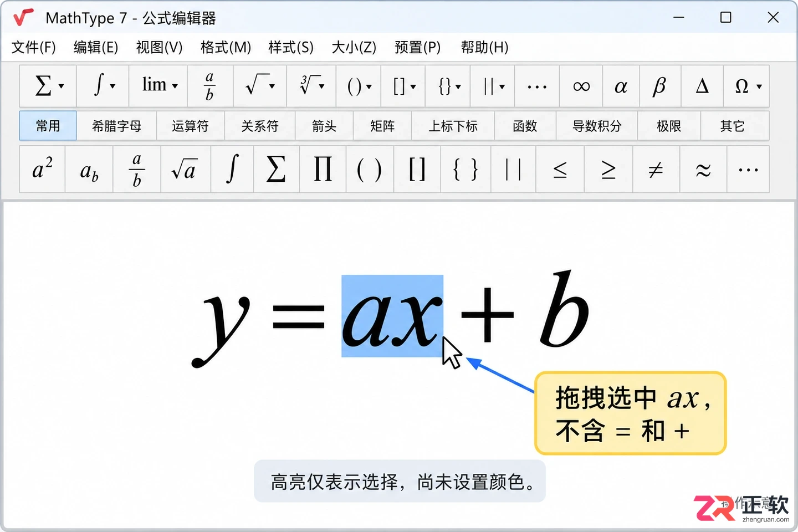Insert square brackets from bottom symbol row
Screen dimensions: 798x532
pyautogui.click(x=417, y=170)
